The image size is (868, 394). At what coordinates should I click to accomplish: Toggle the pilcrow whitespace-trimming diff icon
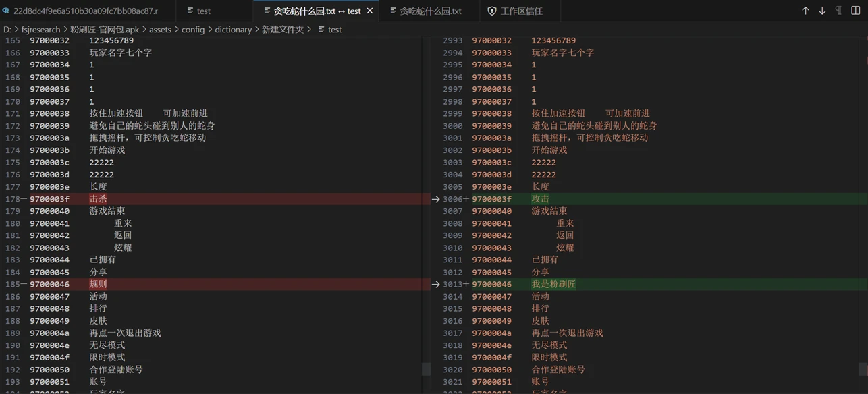[x=838, y=11]
